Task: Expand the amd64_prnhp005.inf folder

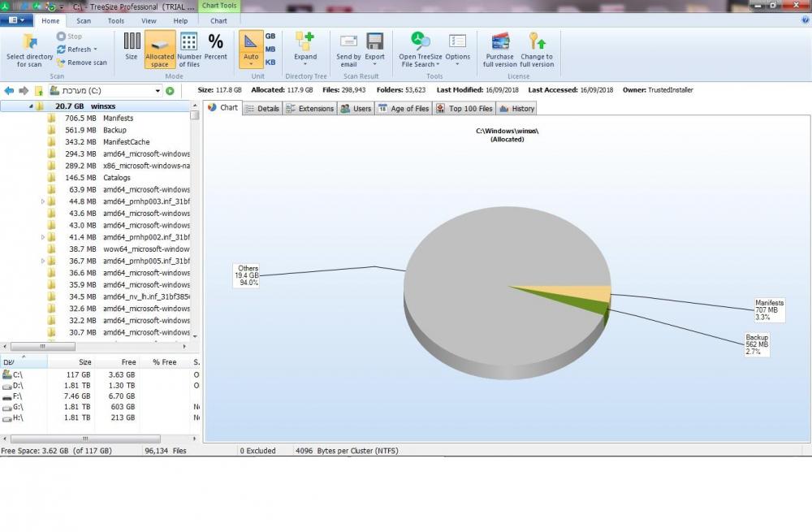Action: [43, 261]
